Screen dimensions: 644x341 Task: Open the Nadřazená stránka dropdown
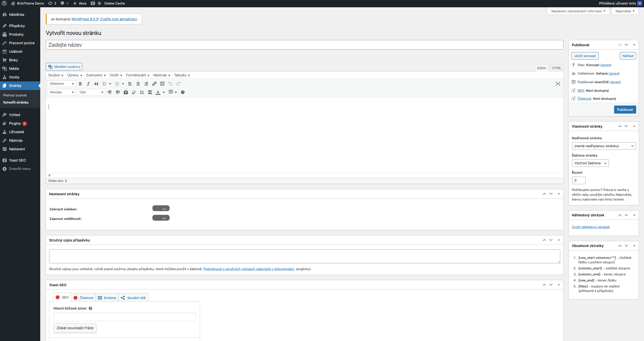coord(603,146)
